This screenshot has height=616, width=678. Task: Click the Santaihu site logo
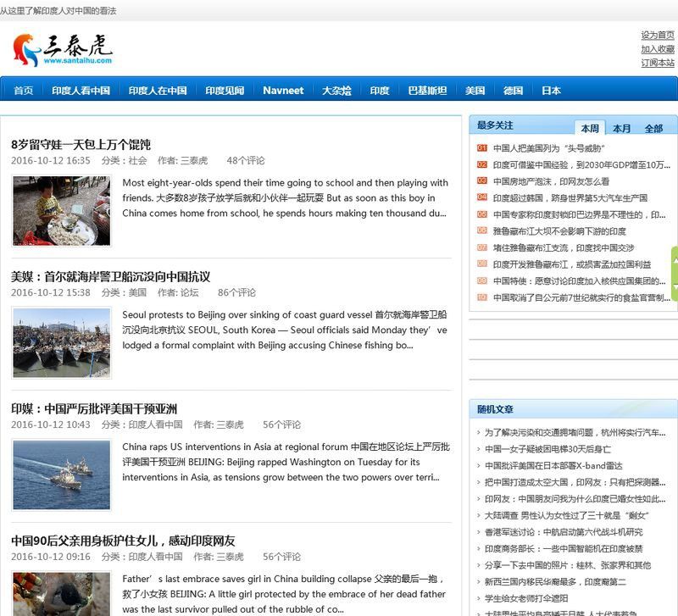[x=62, y=50]
